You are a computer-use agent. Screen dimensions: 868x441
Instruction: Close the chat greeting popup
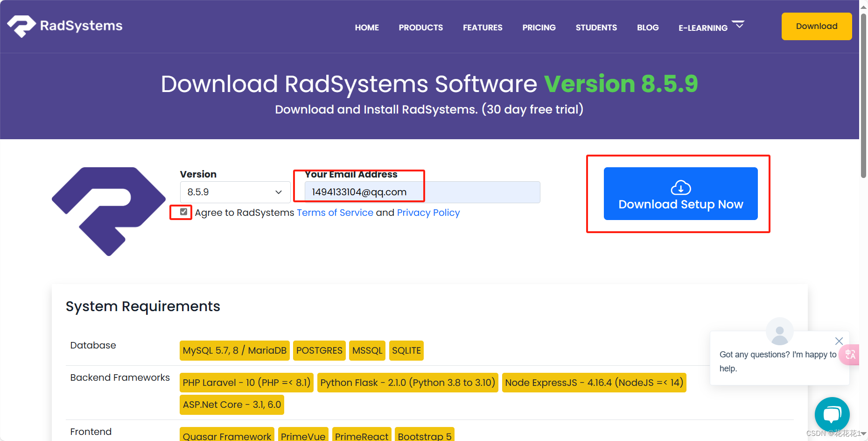839,341
